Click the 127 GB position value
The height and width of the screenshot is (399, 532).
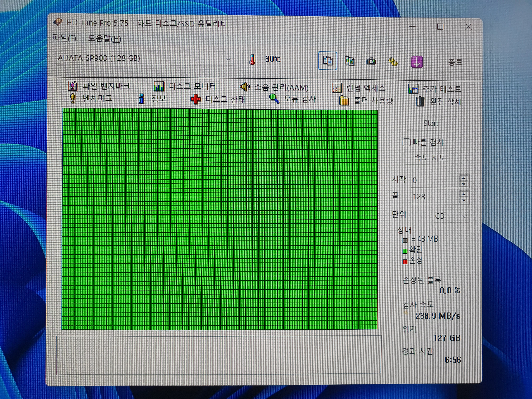447,338
